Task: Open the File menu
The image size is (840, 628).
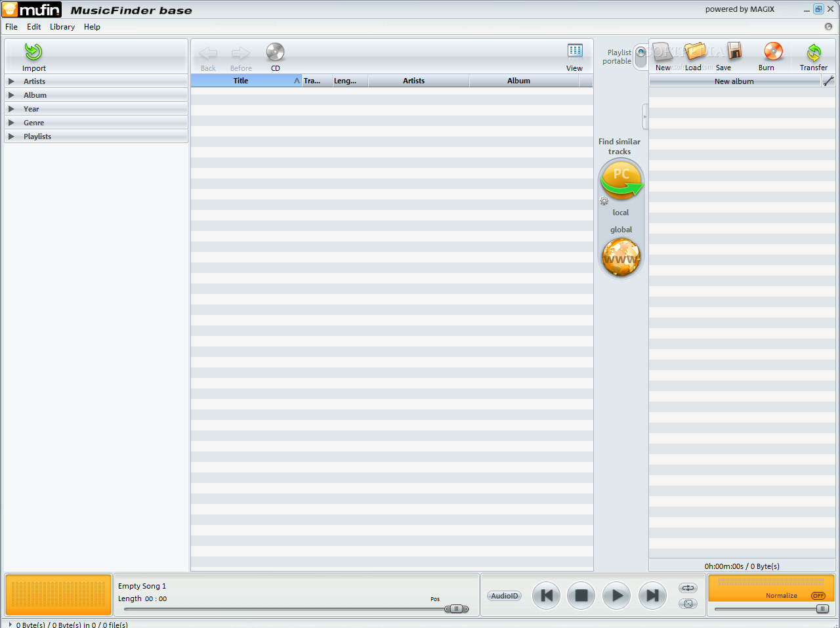Action: click(11, 27)
